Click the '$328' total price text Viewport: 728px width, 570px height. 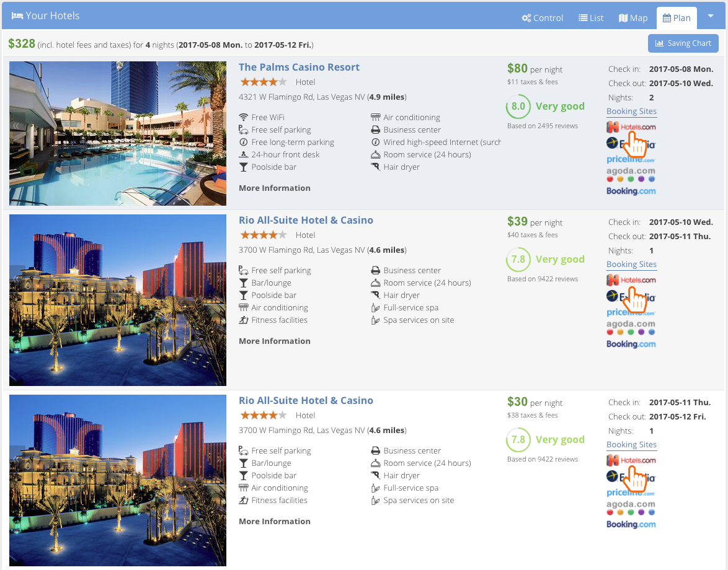22,43
